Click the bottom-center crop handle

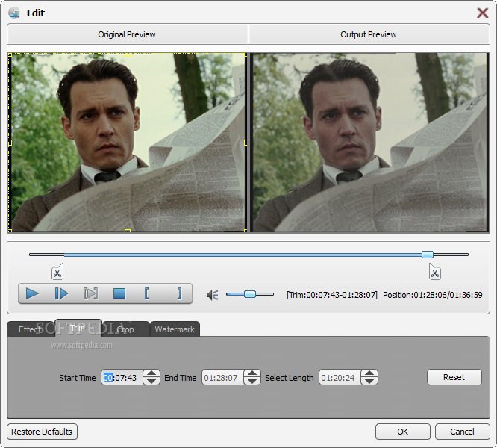pos(128,231)
